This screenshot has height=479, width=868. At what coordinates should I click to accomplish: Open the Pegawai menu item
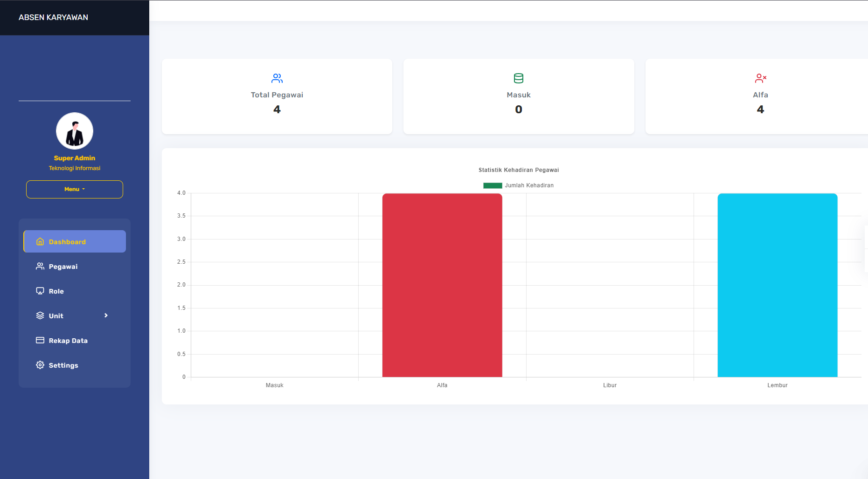63,267
